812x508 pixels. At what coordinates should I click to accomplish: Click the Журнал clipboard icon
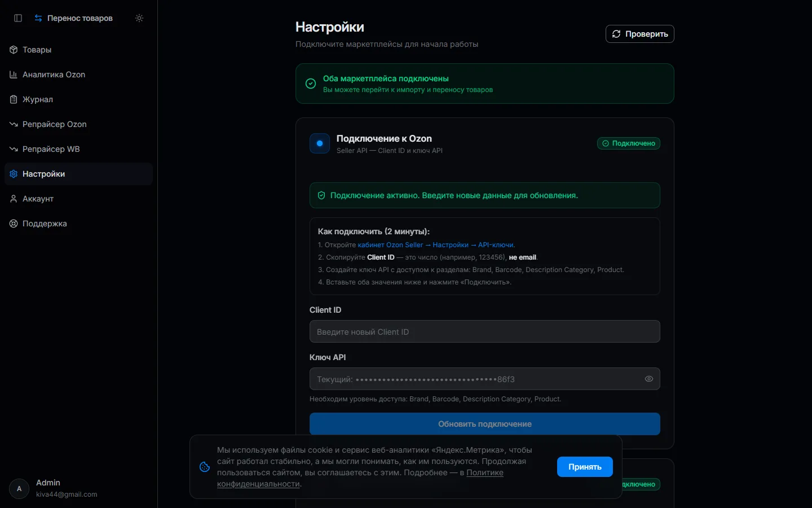(x=14, y=99)
